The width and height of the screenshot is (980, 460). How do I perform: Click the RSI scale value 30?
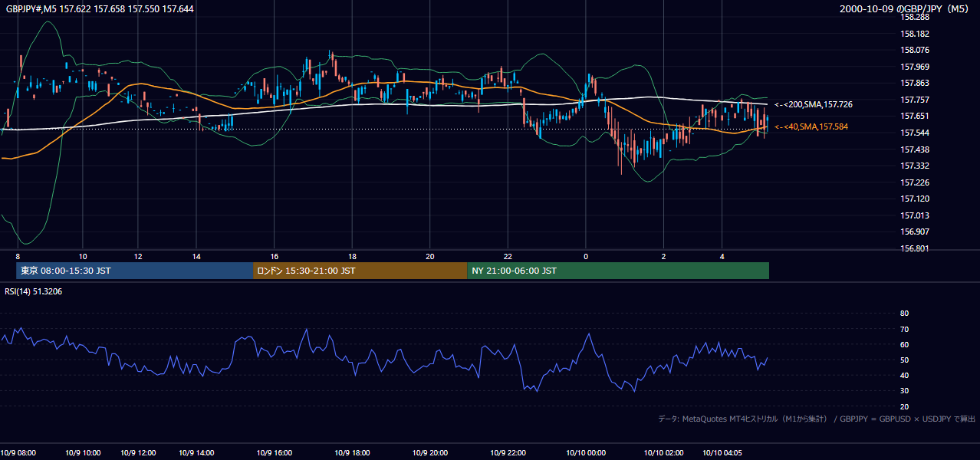coord(904,391)
